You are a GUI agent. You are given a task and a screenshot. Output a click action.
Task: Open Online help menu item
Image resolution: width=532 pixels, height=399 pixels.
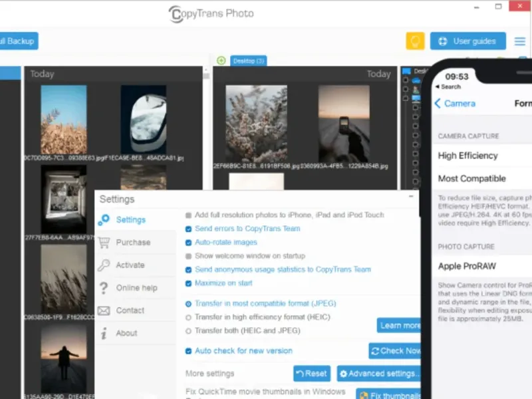coord(136,288)
